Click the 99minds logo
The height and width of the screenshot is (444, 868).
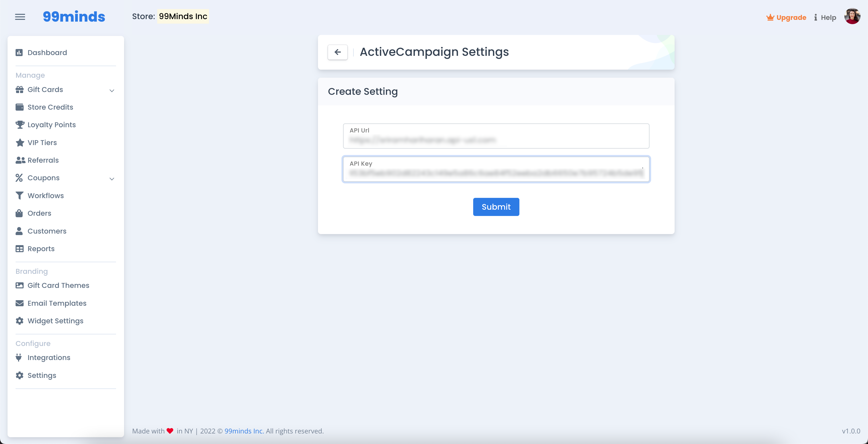click(74, 17)
